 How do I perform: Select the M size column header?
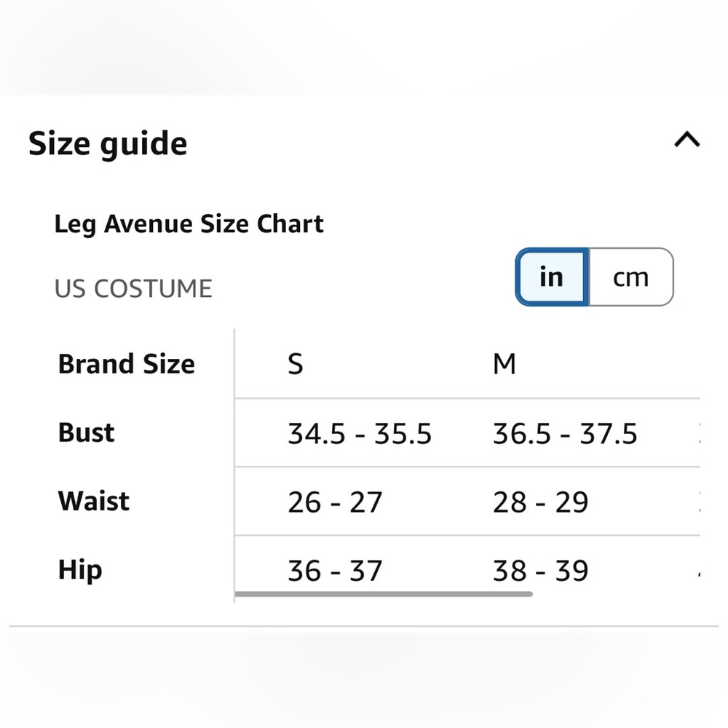tap(505, 364)
